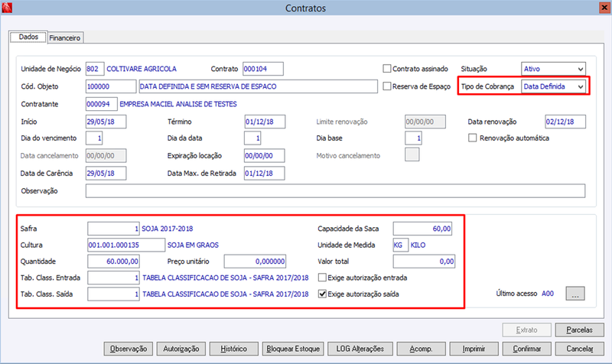Screen dimensions: 612x364
Task: Click the Confirmar button
Action: (x=526, y=349)
